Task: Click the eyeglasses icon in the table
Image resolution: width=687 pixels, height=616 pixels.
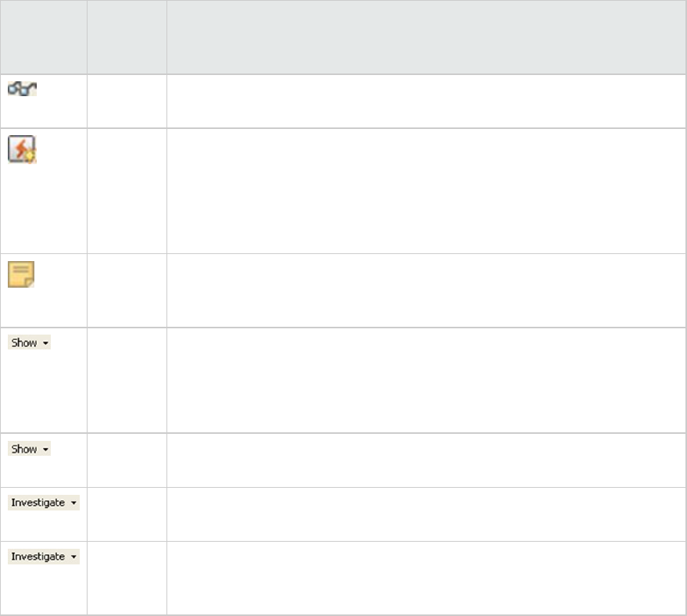Action: tap(22, 89)
